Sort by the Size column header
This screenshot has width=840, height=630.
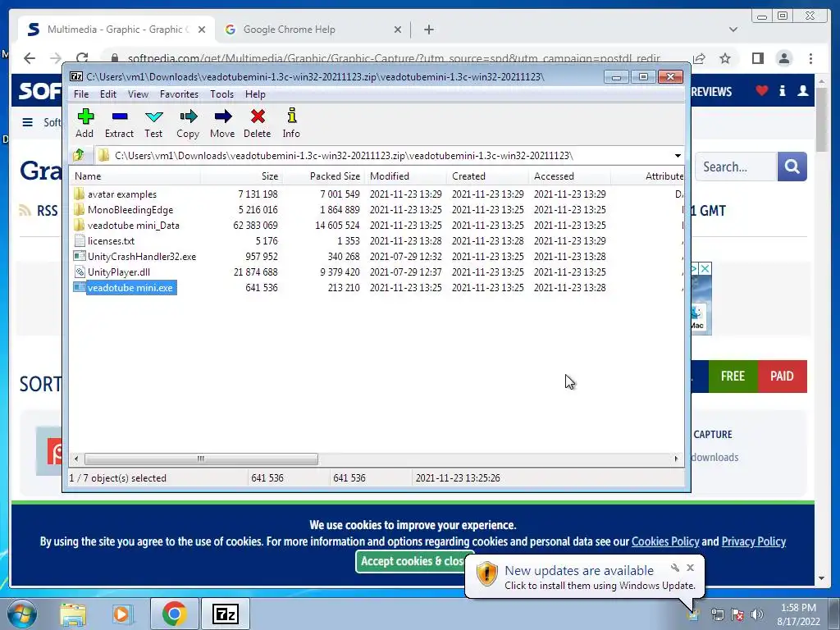241,176
